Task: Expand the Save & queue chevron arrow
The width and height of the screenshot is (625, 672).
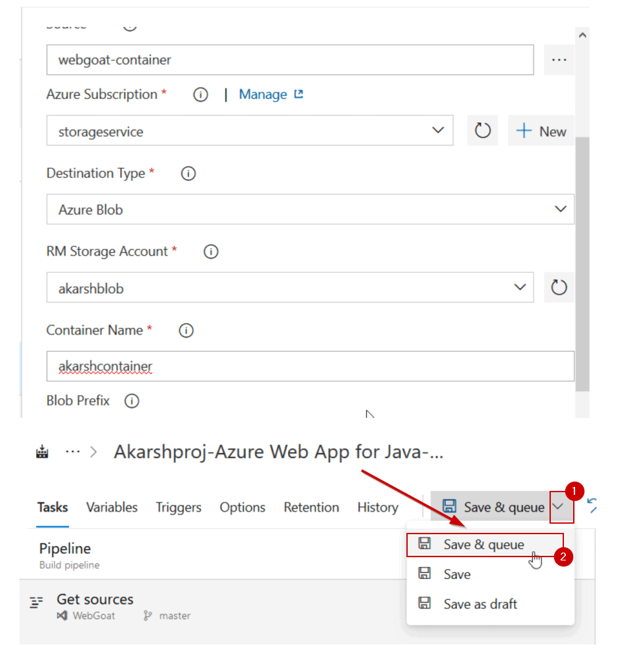Action: pyautogui.click(x=558, y=507)
